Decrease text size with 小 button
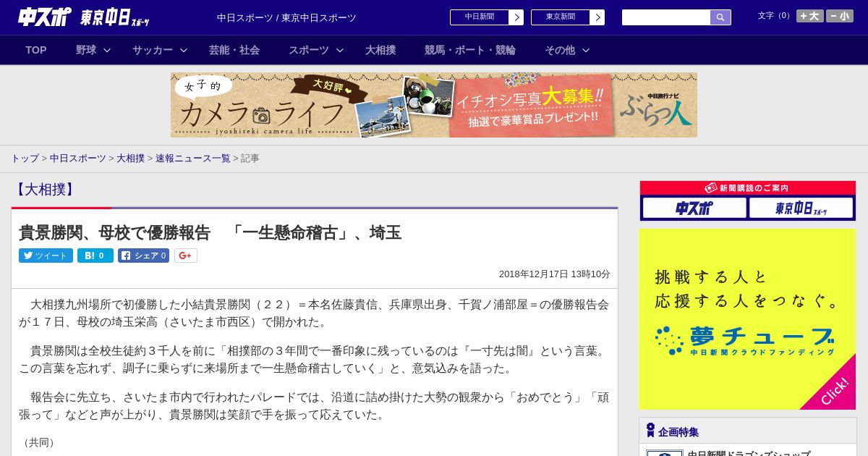This screenshot has width=868, height=456. click(x=840, y=16)
